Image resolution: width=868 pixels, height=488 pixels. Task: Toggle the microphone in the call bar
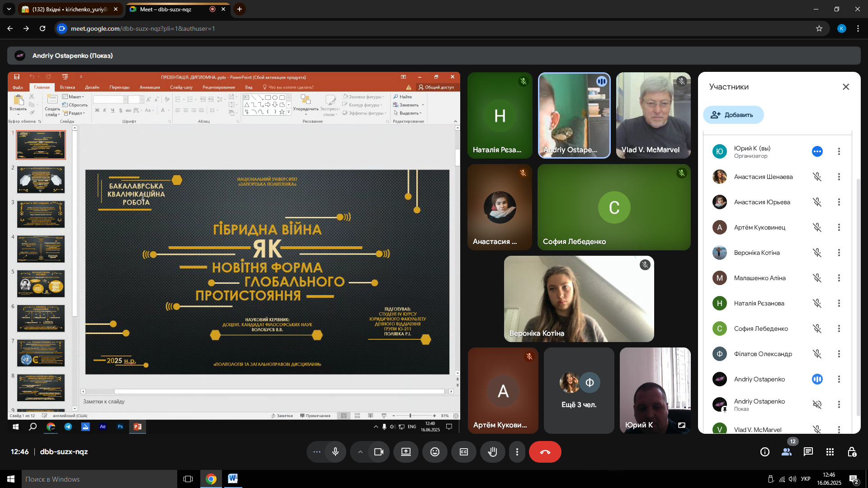[x=335, y=452]
